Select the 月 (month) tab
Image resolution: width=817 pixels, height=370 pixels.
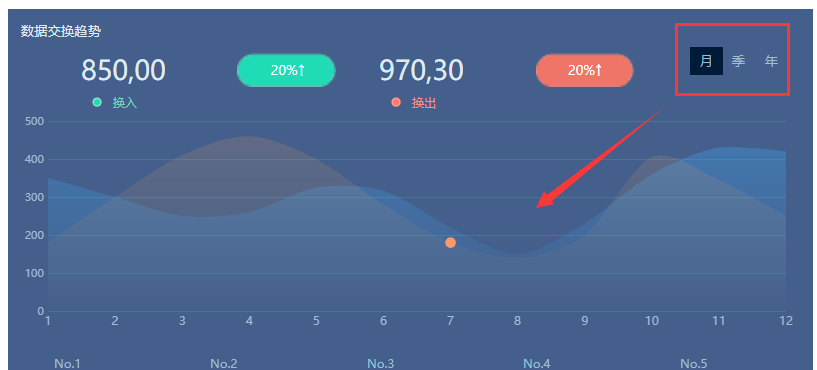(706, 61)
